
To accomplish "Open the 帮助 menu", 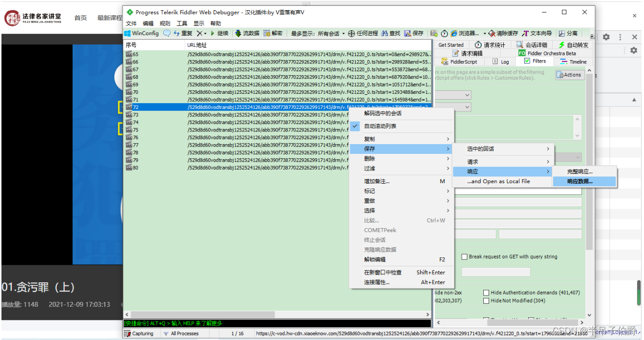I will 215,23.
